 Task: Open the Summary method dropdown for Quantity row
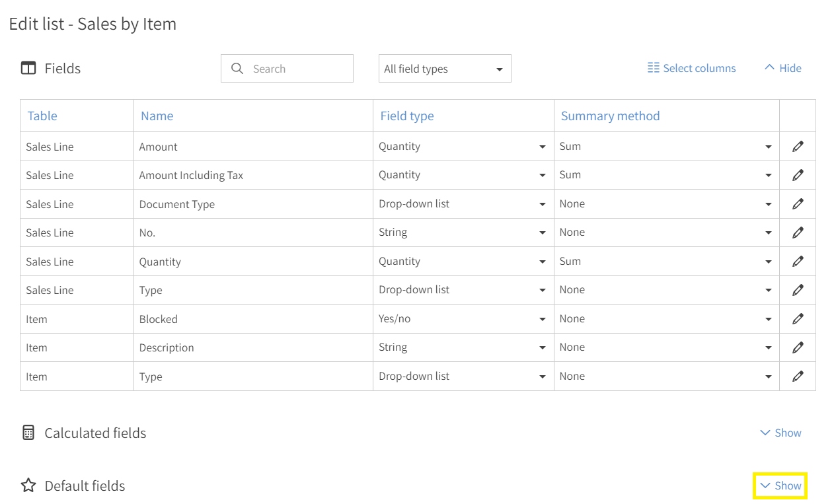pyautogui.click(x=768, y=261)
